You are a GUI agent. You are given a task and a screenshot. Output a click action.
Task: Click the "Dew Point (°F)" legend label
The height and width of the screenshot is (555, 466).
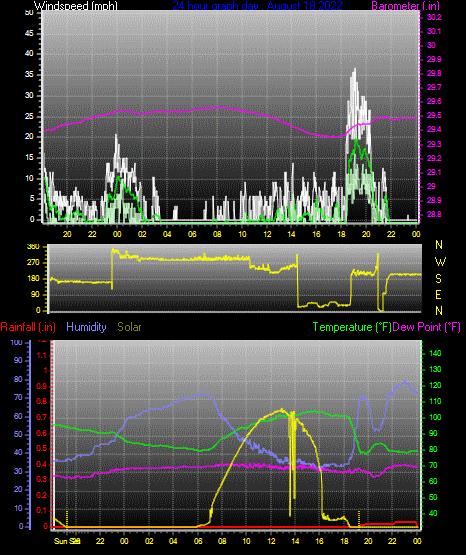pyautogui.click(x=427, y=327)
